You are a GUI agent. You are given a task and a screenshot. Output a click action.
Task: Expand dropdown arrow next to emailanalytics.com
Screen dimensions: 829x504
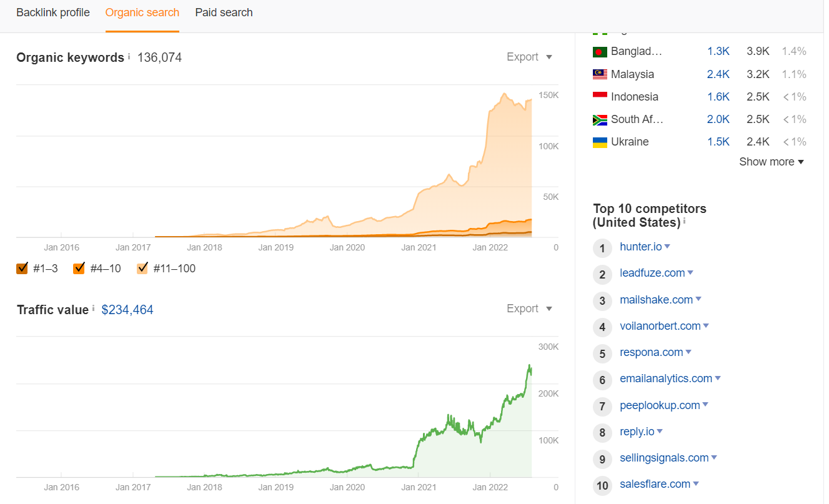point(718,378)
